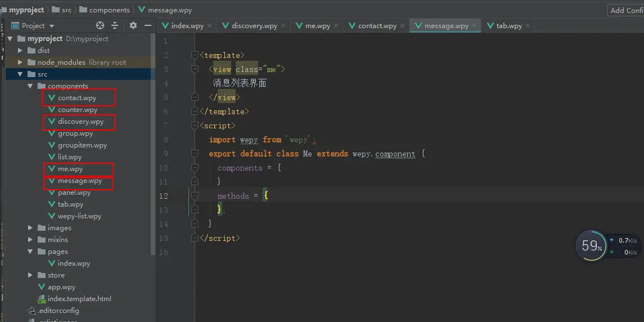This screenshot has width=644, height=322.
Task: Expand the node_modules folder
Action: (x=20, y=62)
